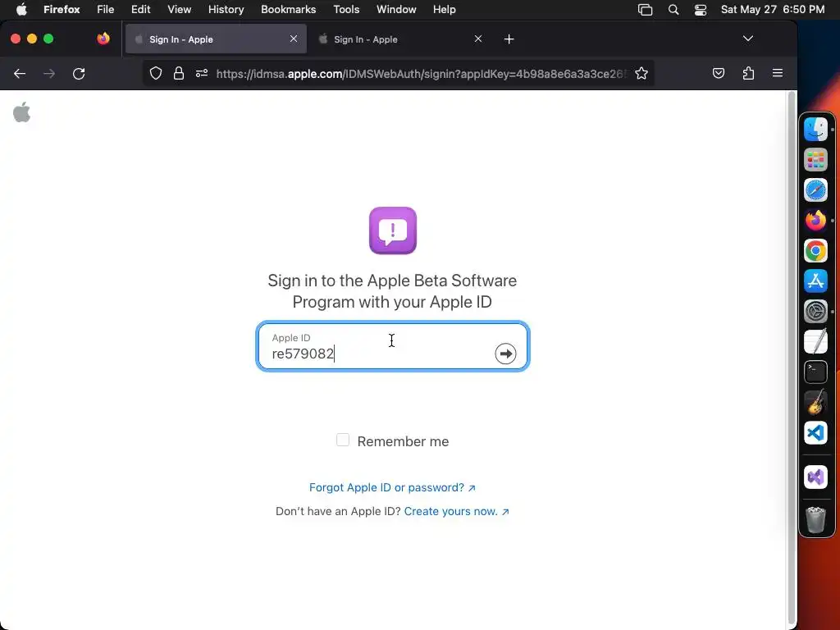840x630 pixels.
Task: Open Trash from the dock
Action: pyautogui.click(x=815, y=519)
